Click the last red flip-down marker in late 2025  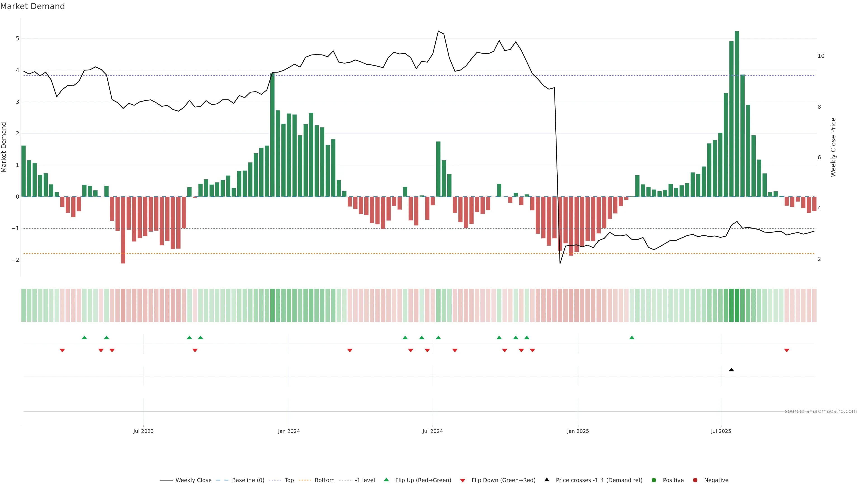(x=787, y=351)
